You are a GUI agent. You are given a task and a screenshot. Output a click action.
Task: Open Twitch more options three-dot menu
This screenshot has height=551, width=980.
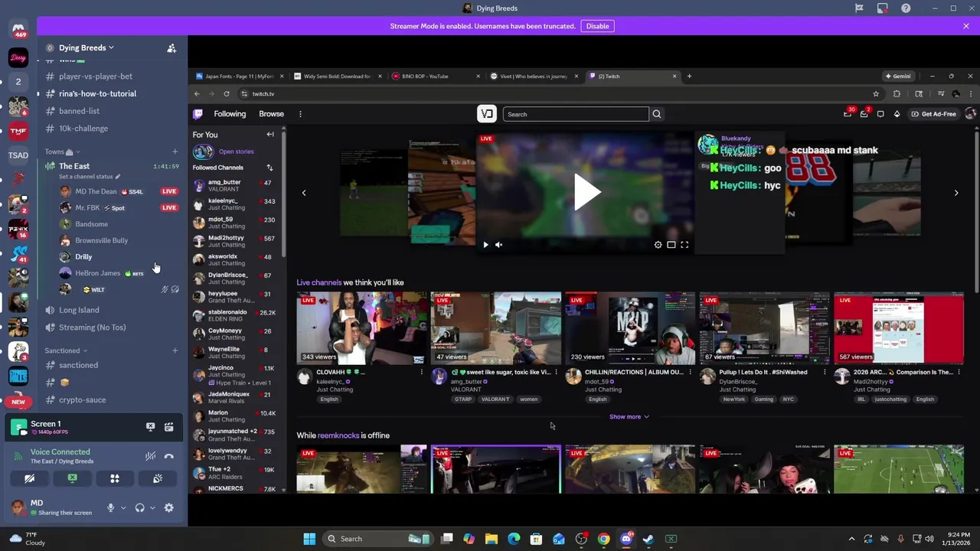click(x=300, y=114)
